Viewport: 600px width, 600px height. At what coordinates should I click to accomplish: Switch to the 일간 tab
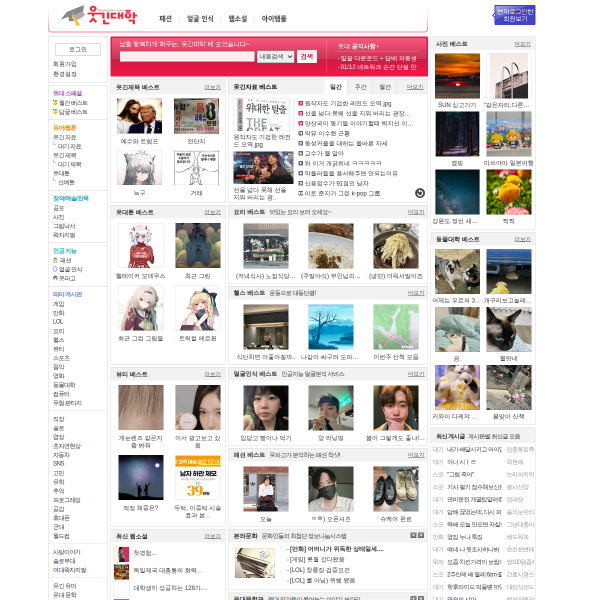coord(336,87)
